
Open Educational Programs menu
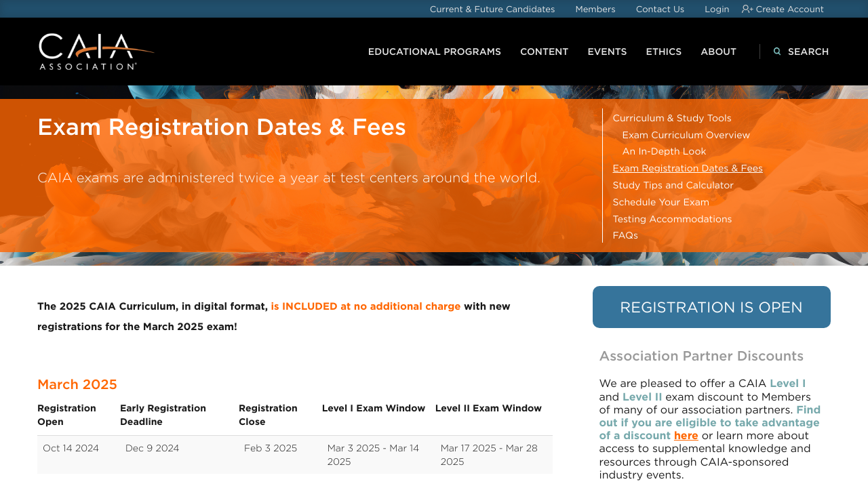click(435, 52)
